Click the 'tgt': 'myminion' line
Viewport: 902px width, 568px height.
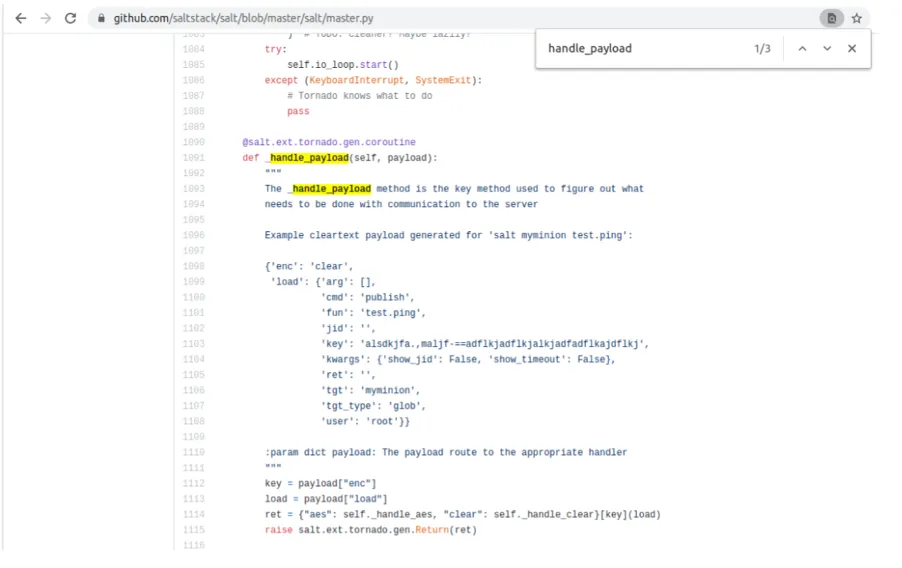370,390
